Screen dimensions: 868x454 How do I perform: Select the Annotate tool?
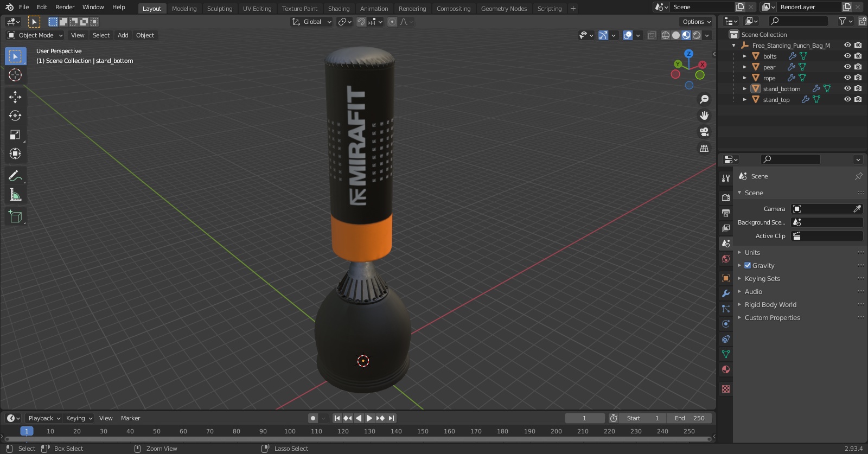pos(15,176)
